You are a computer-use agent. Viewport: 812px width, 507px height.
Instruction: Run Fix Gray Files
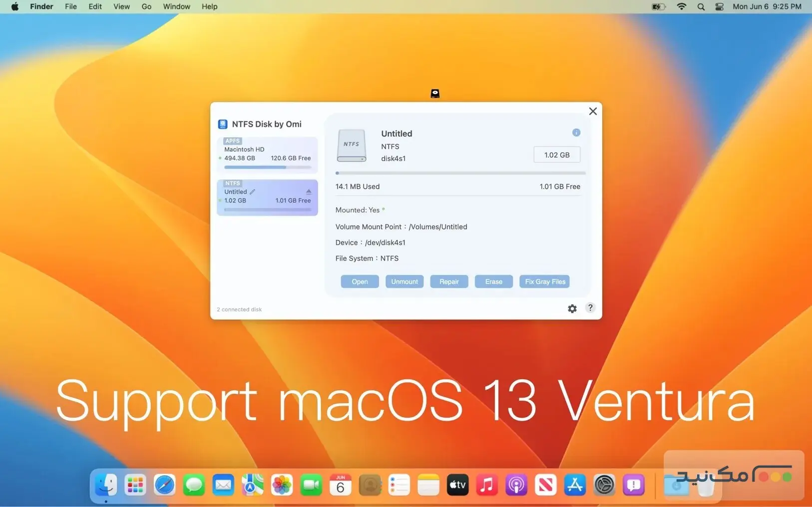point(544,281)
